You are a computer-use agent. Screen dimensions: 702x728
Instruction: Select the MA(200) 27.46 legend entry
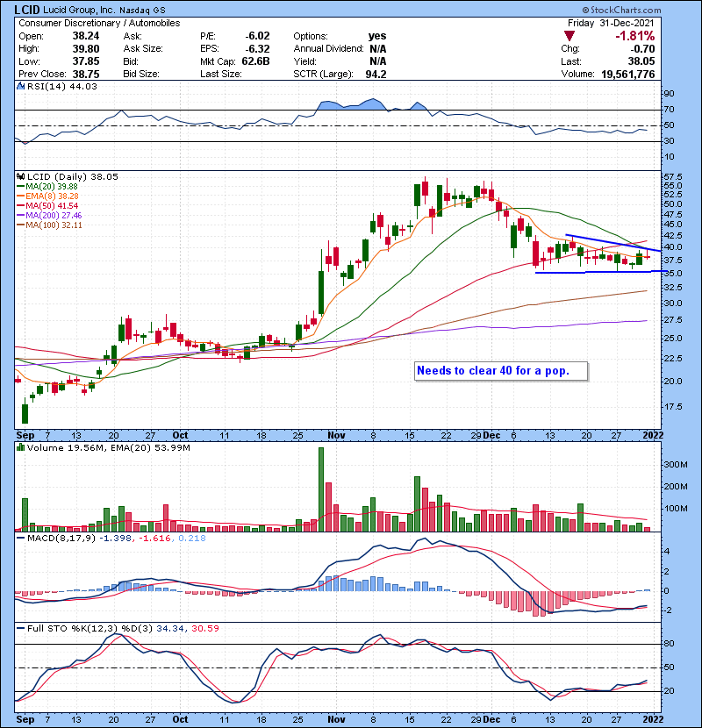[x=50, y=216]
